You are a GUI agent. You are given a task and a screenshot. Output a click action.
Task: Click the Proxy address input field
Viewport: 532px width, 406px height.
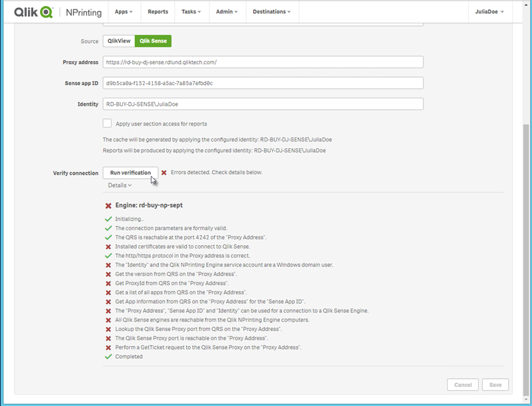(263, 62)
